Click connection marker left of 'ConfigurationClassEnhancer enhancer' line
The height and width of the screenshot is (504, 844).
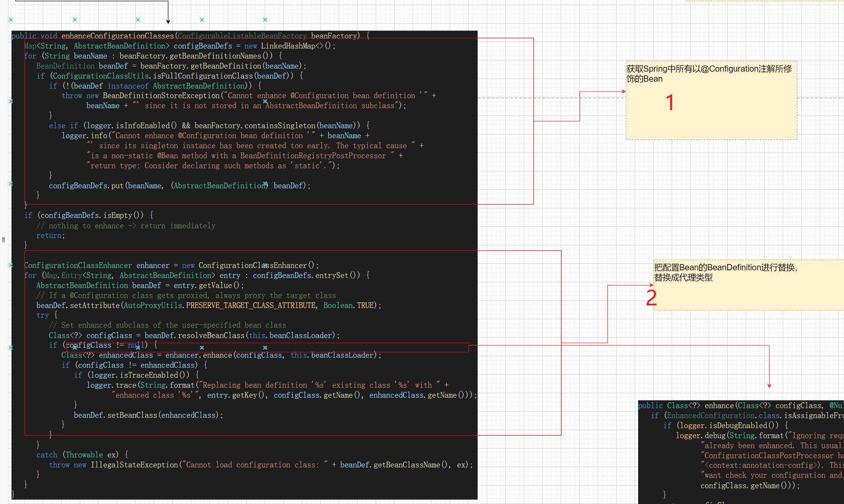(11, 265)
